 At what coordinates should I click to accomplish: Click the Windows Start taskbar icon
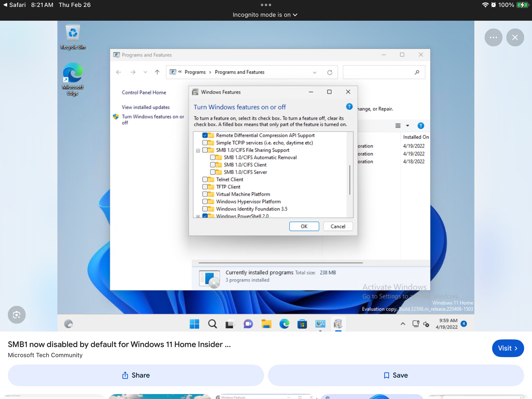[x=194, y=324]
